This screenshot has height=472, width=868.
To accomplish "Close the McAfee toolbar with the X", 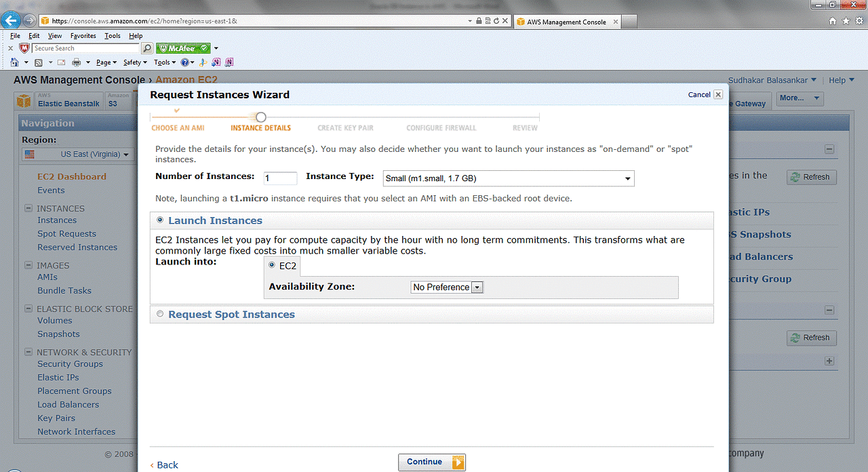I will coord(10,49).
